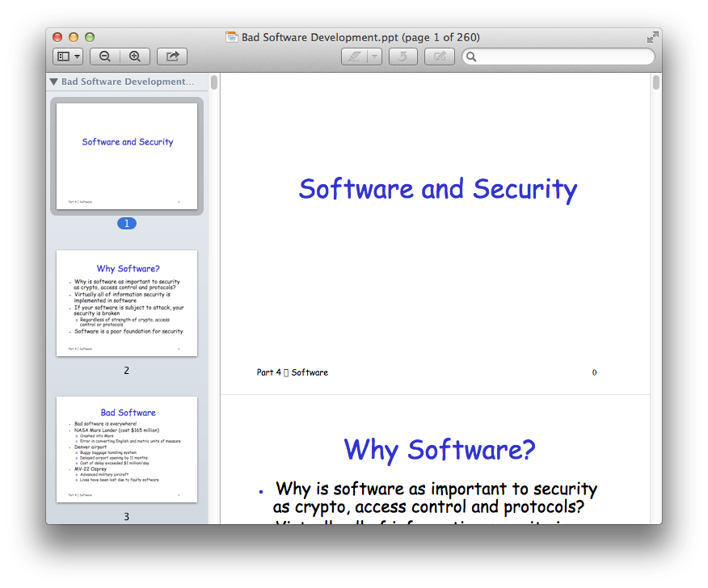
Task: Click the page number badge under slide one
Action: click(127, 223)
